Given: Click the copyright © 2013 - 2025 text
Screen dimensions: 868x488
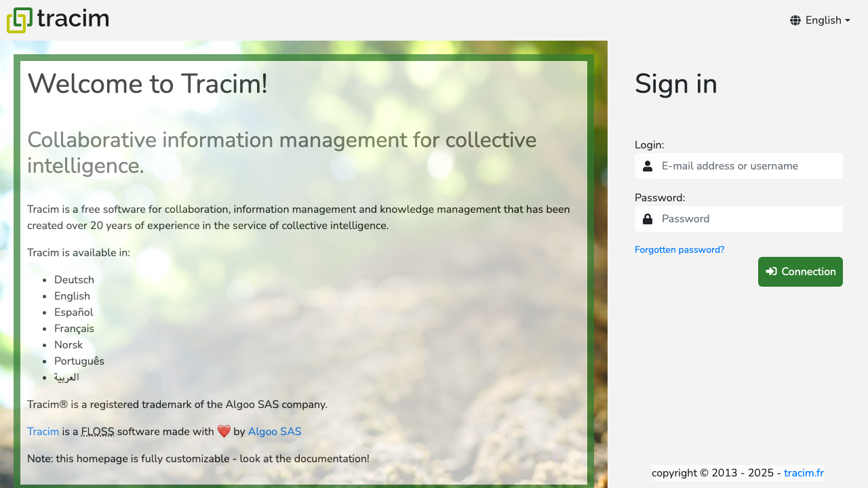Looking at the screenshot, I should (716, 473).
